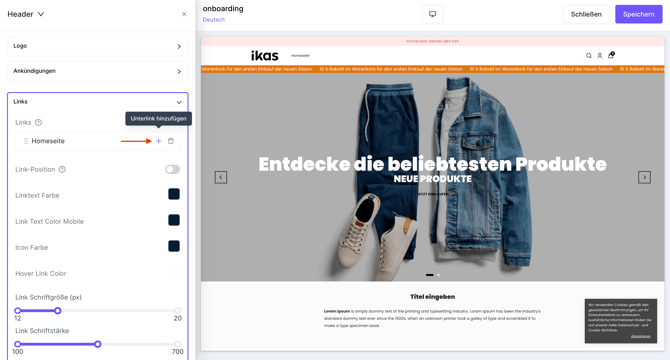Click the Link Schriftgröße slider handle
Viewport: 670px width, 360px height.
point(58,310)
